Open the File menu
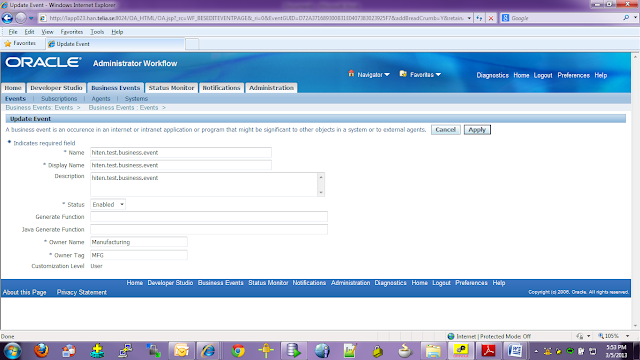The height and width of the screenshot is (360, 640). coord(13,31)
